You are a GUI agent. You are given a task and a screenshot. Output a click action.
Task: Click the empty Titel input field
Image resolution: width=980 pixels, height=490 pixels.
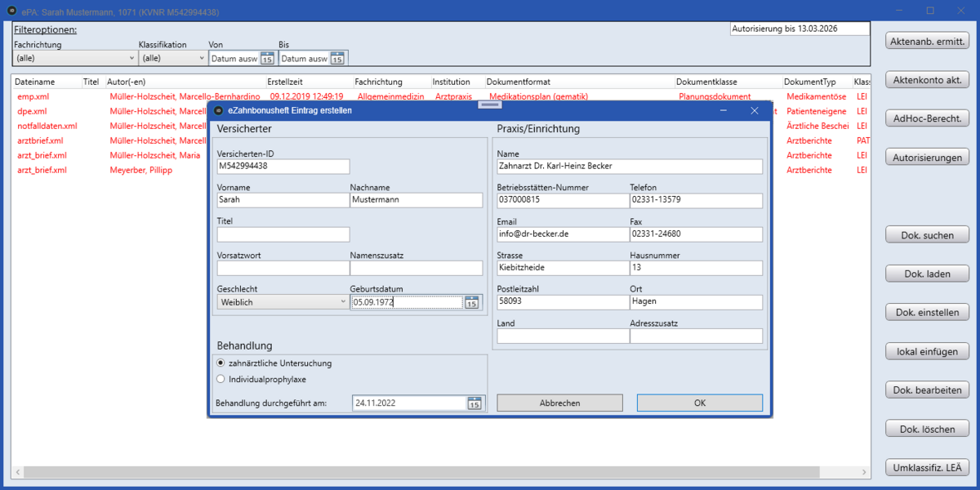click(x=283, y=234)
